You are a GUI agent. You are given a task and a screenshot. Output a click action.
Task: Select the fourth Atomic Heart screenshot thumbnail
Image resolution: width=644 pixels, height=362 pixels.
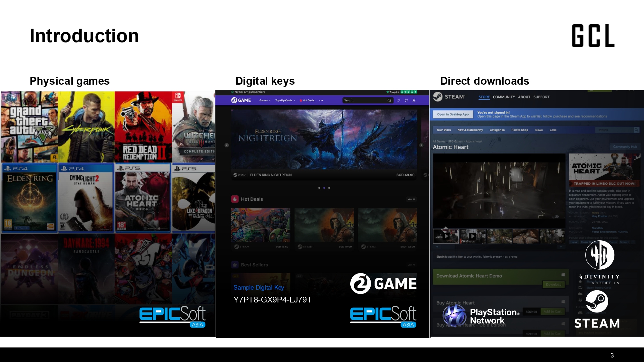[526, 236]
